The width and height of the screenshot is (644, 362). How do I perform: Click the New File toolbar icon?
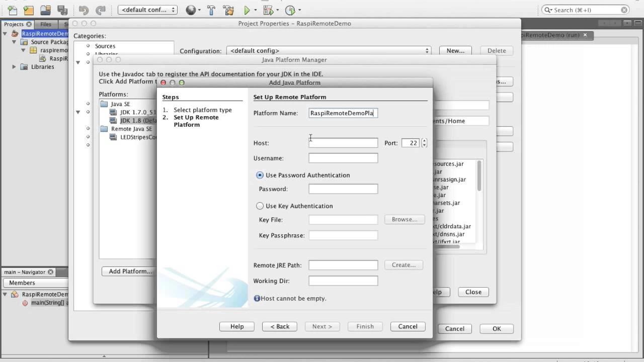12,10
